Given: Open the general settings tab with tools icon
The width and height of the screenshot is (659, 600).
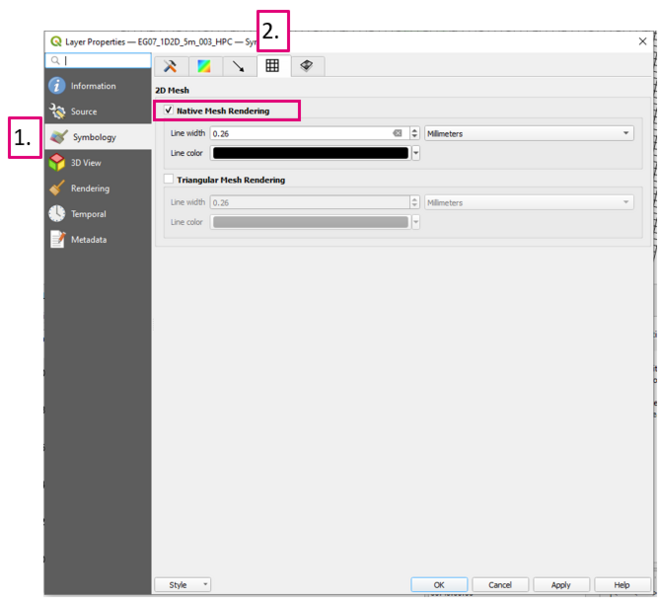Looking at the screenshot, I should (170, 66).
